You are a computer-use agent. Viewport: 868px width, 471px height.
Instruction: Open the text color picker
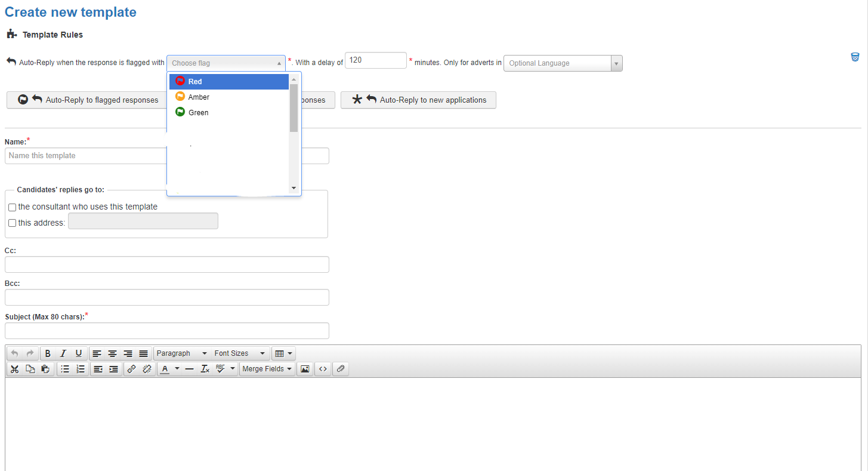169,368
